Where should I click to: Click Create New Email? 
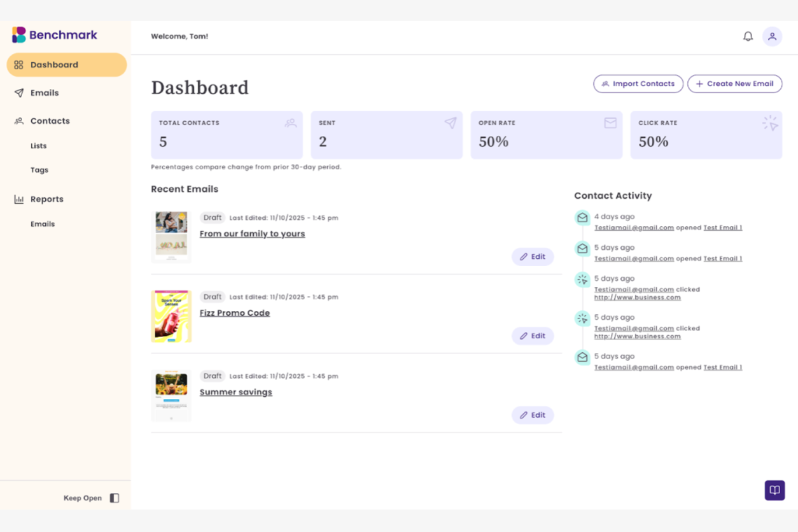pyautogui.click(x=735, y=84)
